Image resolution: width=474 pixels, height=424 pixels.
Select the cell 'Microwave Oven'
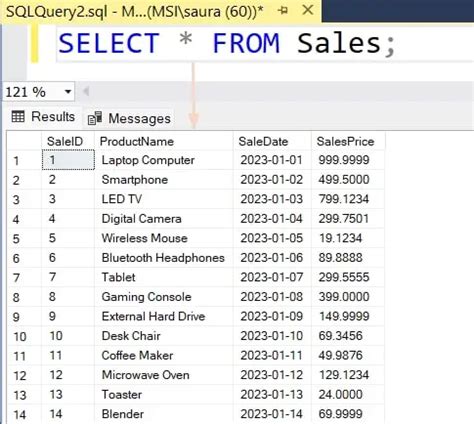(164, 375)
